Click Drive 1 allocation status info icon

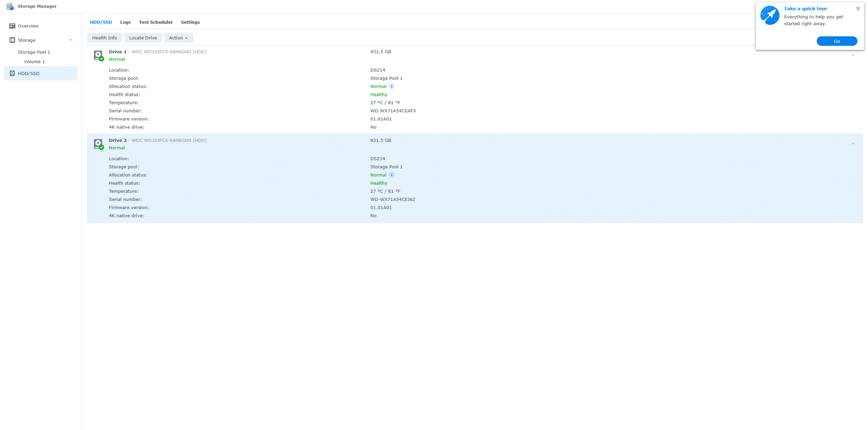tap(392, 87)
